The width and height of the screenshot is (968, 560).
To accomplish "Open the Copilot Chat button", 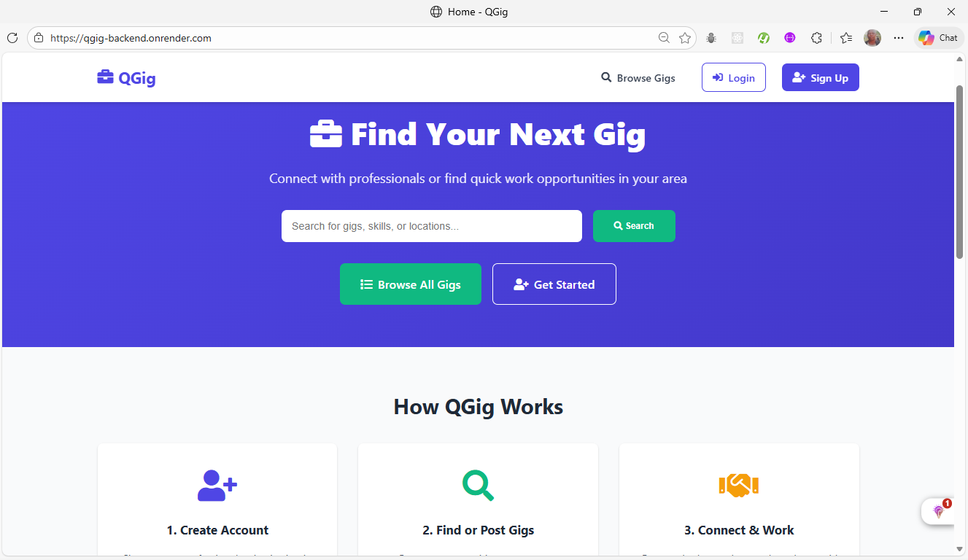I will 938,38.
